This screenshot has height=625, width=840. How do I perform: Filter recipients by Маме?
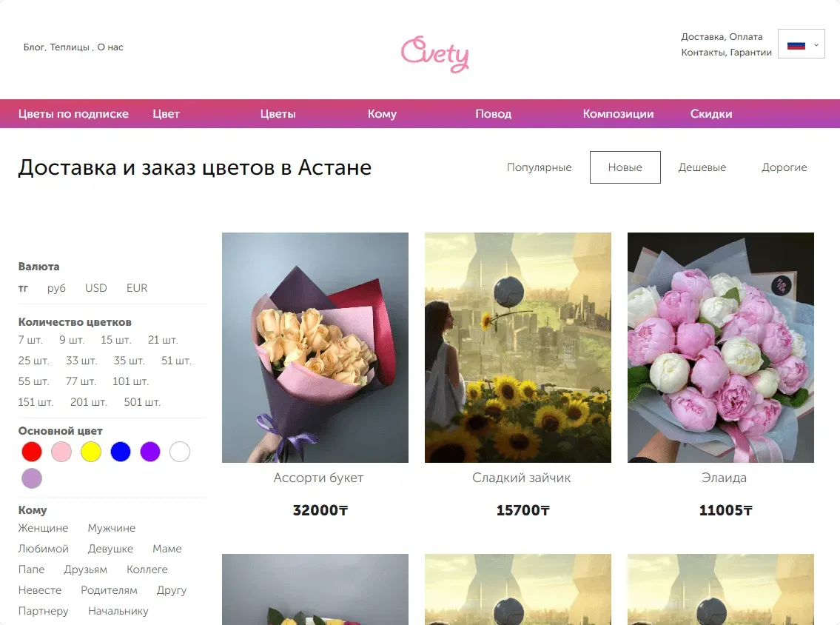pos(167,549)
